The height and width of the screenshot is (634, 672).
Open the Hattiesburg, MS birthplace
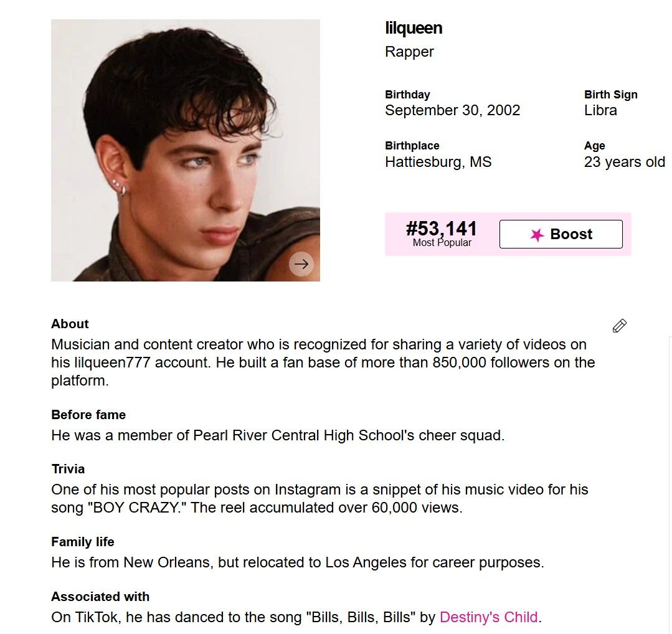point(438,162)
